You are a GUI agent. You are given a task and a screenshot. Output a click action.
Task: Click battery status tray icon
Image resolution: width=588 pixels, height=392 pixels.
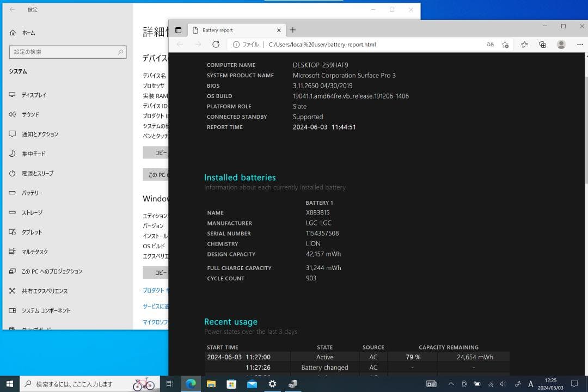click(x=477, y=384)
